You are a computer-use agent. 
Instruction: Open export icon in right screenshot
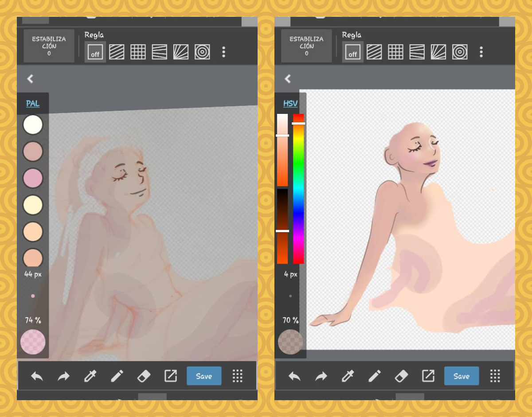click(428, 376)
